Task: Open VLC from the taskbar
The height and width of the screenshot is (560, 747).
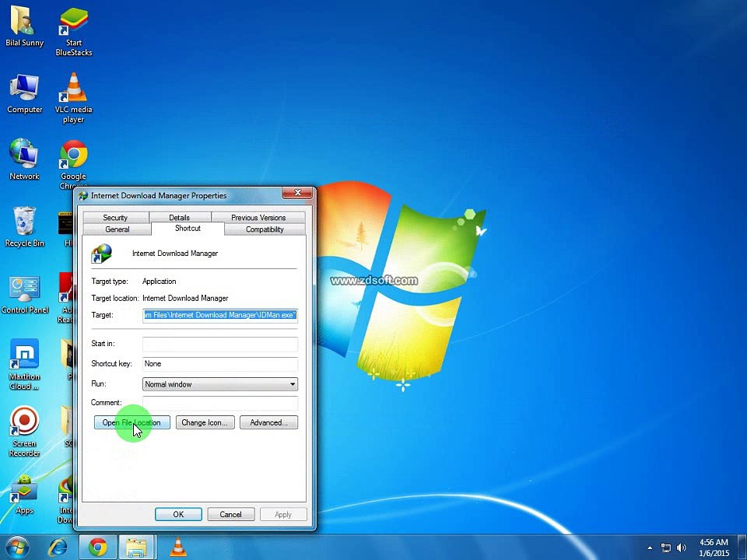Action: 178,547
